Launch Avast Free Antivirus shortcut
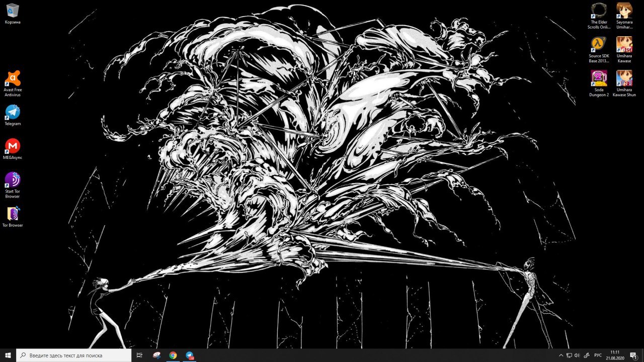The image size is (644, 362). tap(13, 83)
